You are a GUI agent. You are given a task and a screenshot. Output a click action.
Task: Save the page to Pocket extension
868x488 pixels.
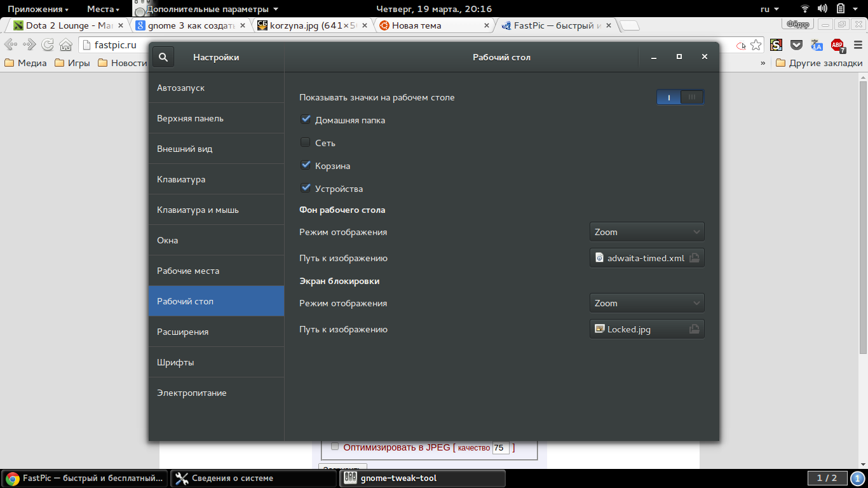click(796, 45)
